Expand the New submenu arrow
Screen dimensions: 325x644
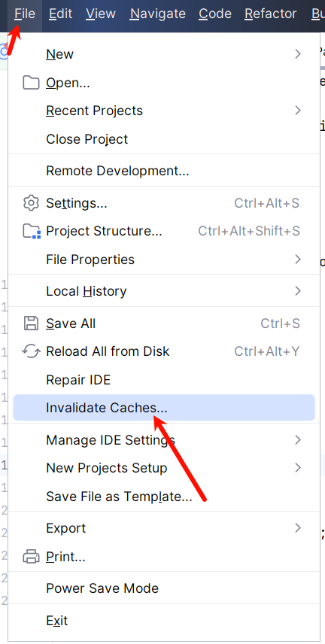click(x=299, y=54)
